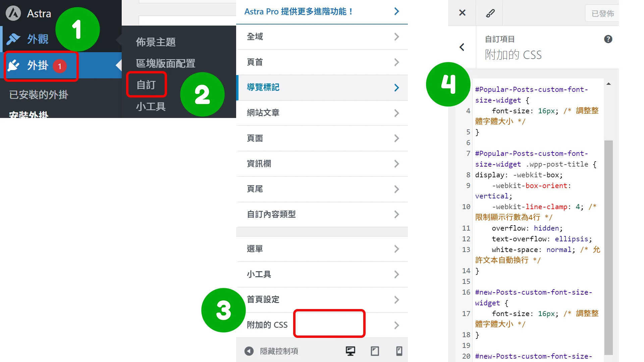Switch to desktop preview icon
Viewport: 644px width, 362px height.
351,351
